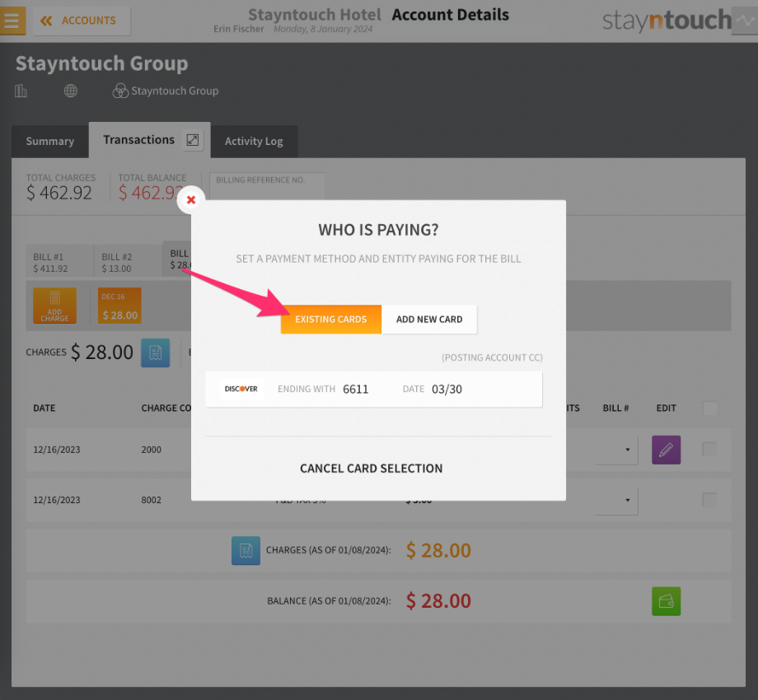758x700 pixels.
Task: Go back to Accounts
Action: [x=82, y=21]
